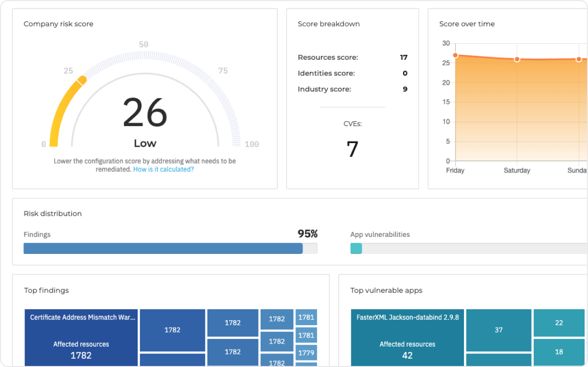Click the vulnerable app tile showing 22
Viewport: 588px width, 367px height.
tap(559, 323)
